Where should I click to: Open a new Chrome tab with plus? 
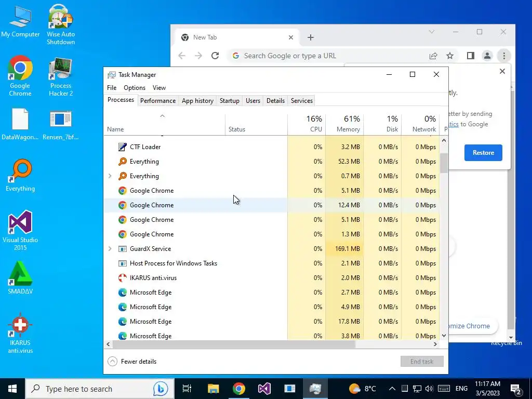[311, 37]
